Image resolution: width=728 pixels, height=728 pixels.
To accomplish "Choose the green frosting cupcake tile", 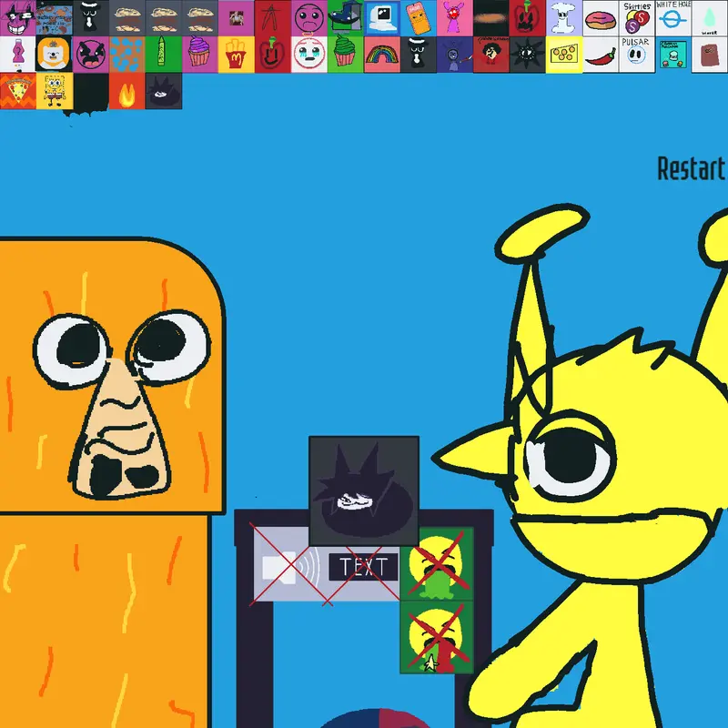I will tap(346, 55).
